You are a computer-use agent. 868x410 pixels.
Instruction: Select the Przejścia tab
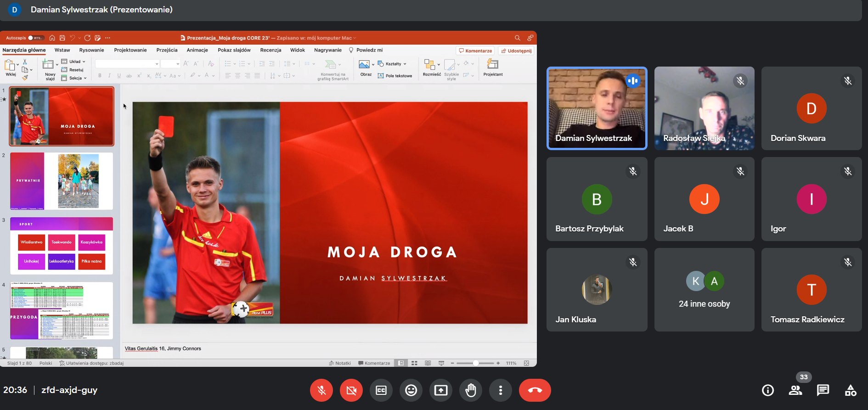(x=167, y=50)
